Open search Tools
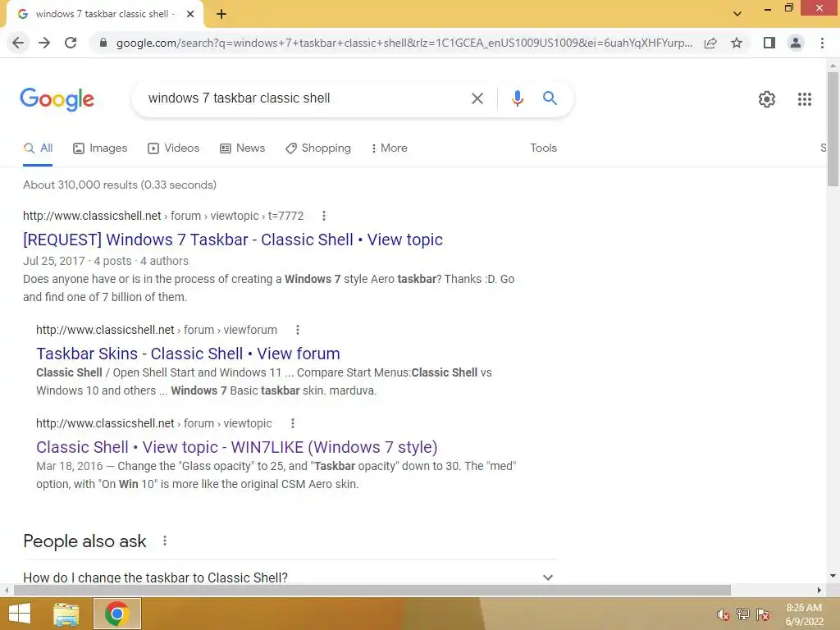This screenshot has height=630, width=840. click(543, 148)
